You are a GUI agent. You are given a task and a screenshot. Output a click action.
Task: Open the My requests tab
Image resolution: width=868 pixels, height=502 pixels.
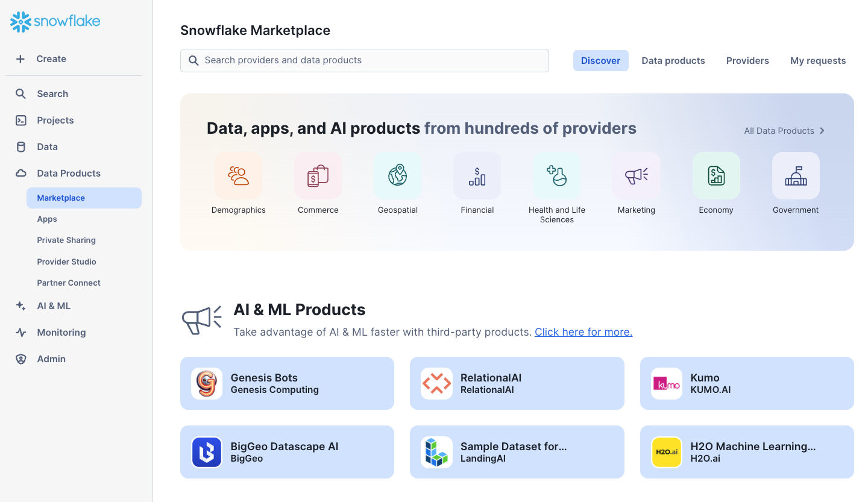(818, 60)
